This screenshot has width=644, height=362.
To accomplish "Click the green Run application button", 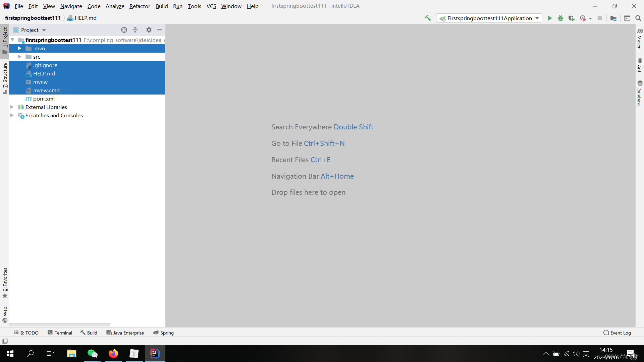I will 550,18.
